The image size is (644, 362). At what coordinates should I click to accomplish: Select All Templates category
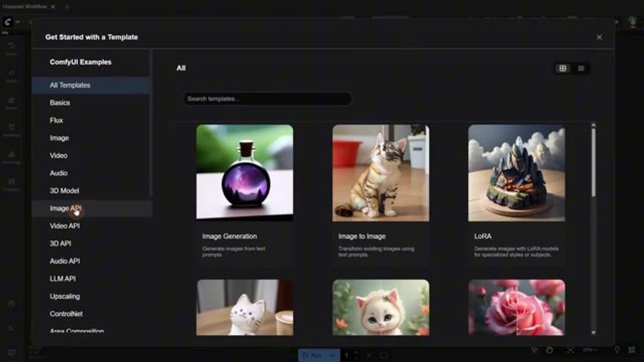91,85
